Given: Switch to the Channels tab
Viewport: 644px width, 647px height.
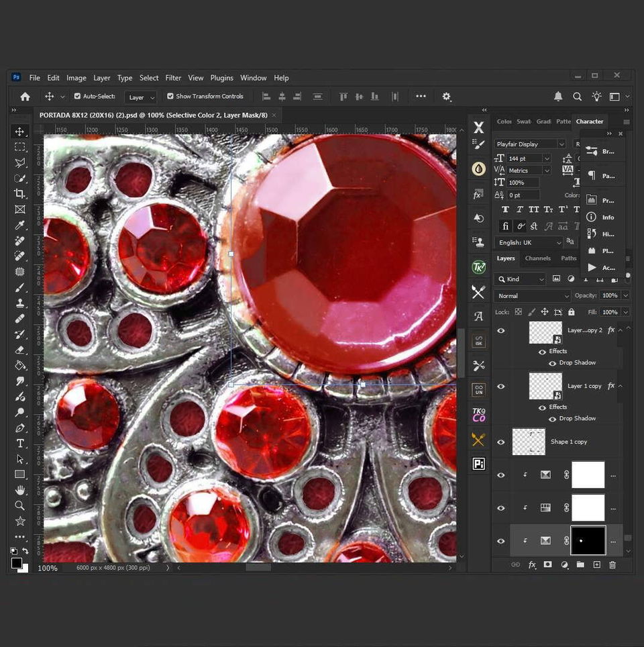Looking at the screenshot, I should [x=537, y=258].
